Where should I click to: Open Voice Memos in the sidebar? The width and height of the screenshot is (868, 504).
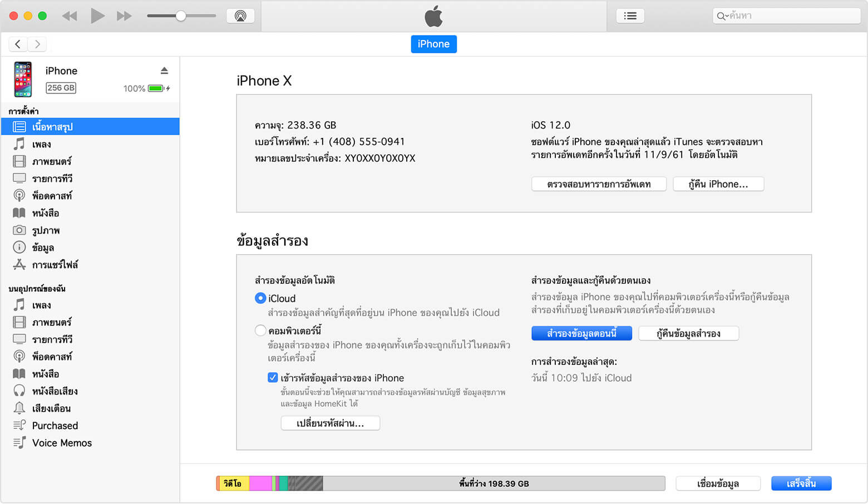pyautogui.click(x=62, y=443)
